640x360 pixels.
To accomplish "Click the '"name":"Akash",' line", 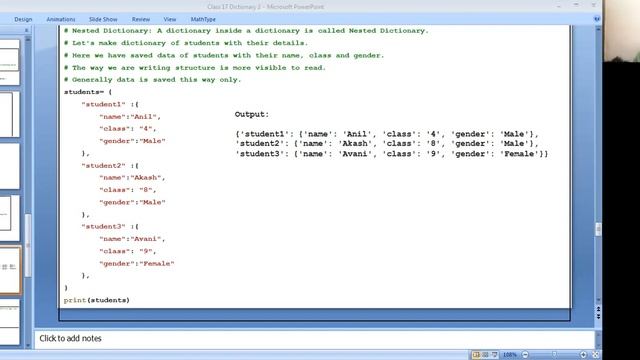I will [132, 178].
